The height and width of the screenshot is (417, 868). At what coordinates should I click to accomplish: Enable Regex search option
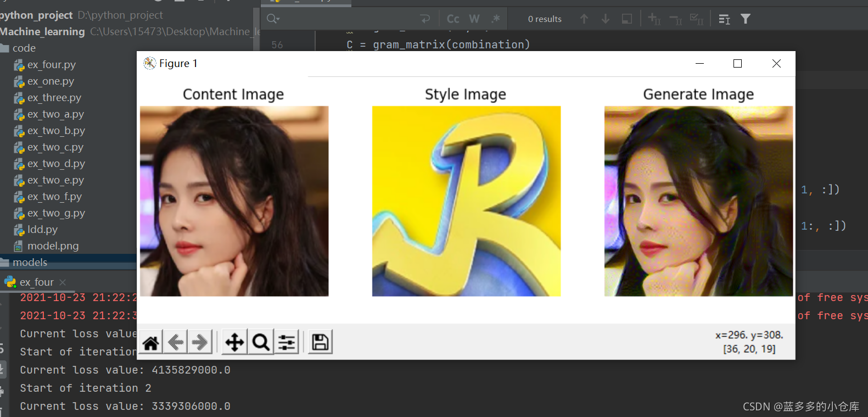pyautogui.click(x=496, y=19)
